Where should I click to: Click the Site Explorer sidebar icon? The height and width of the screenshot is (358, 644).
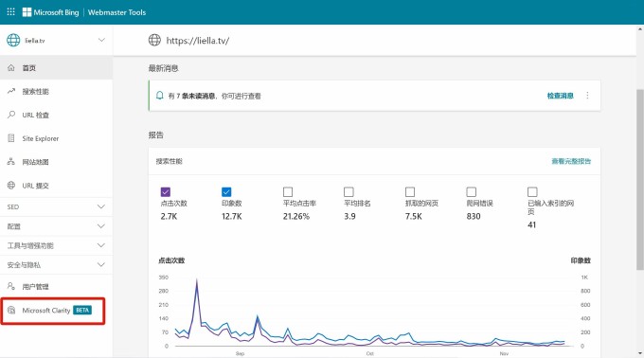(x=11, y=138)
